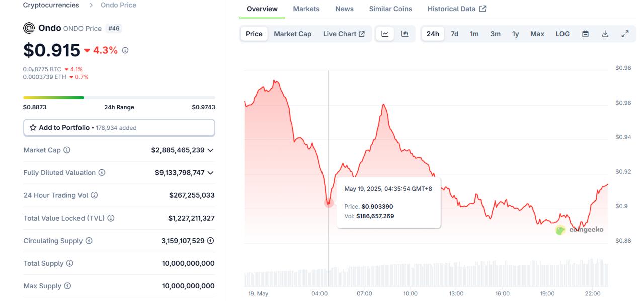Expand Fully Diluted Valuation chevron
The width and height of the screenshot is (644, 301).
pos(210,172)
